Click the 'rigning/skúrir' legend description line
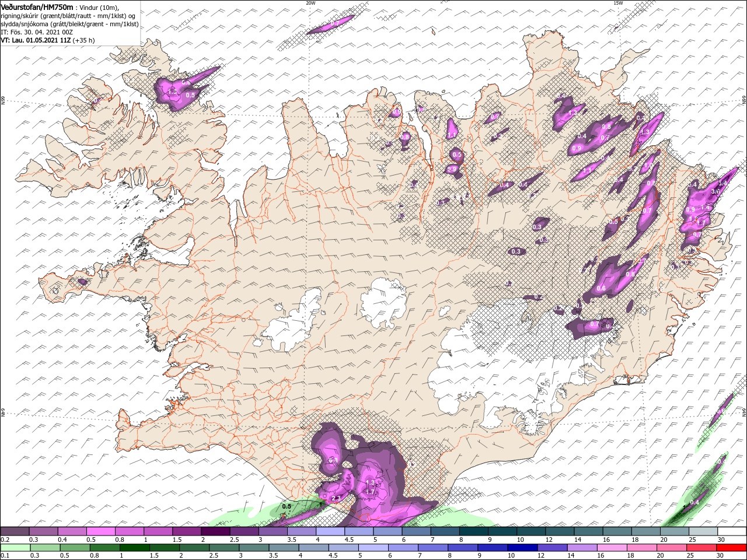This screenshot has height=560, width=747. (x=69, y=16)
